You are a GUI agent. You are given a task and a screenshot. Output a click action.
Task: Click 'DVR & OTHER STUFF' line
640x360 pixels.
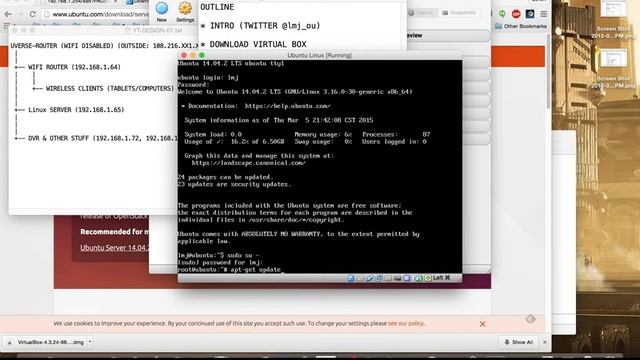103,138
